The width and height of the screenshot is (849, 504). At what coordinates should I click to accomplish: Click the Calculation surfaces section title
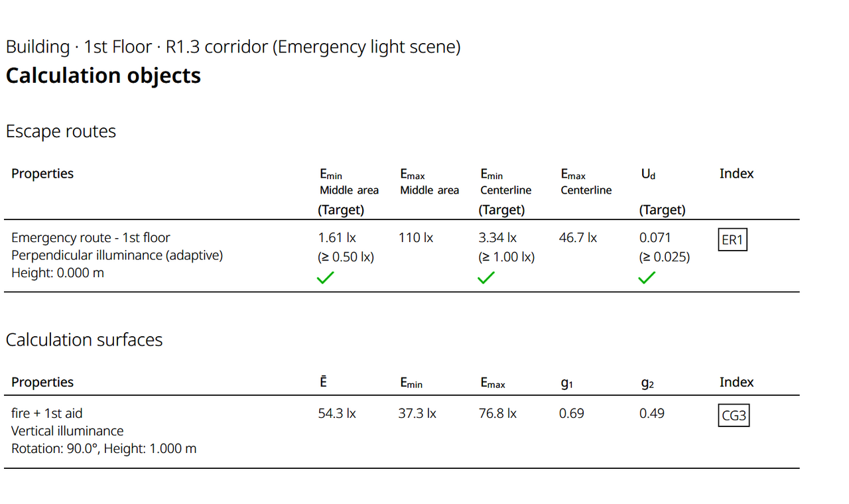pos(84,340)
